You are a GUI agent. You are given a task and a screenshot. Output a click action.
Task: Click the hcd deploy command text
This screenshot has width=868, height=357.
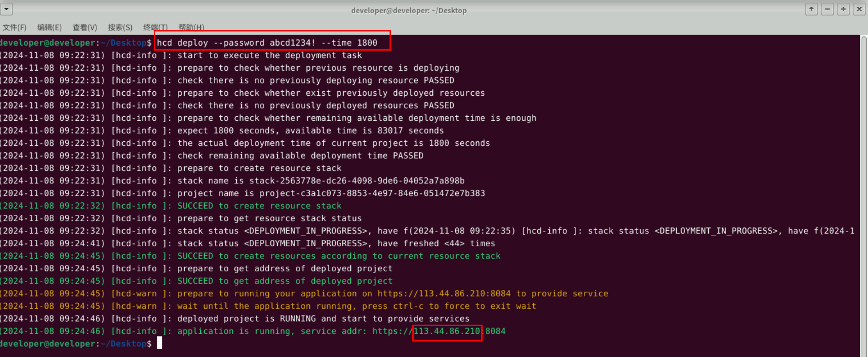pos(267,43)
